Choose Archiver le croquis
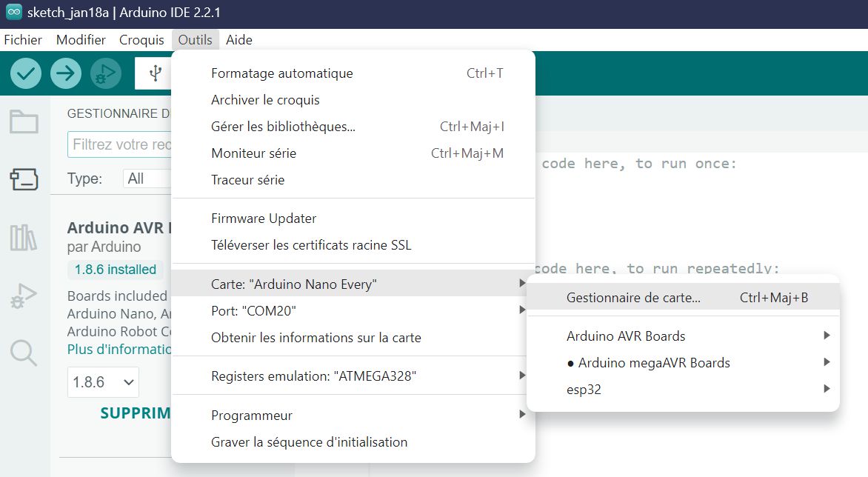The image size is (868, 477). tap(353, 100)
